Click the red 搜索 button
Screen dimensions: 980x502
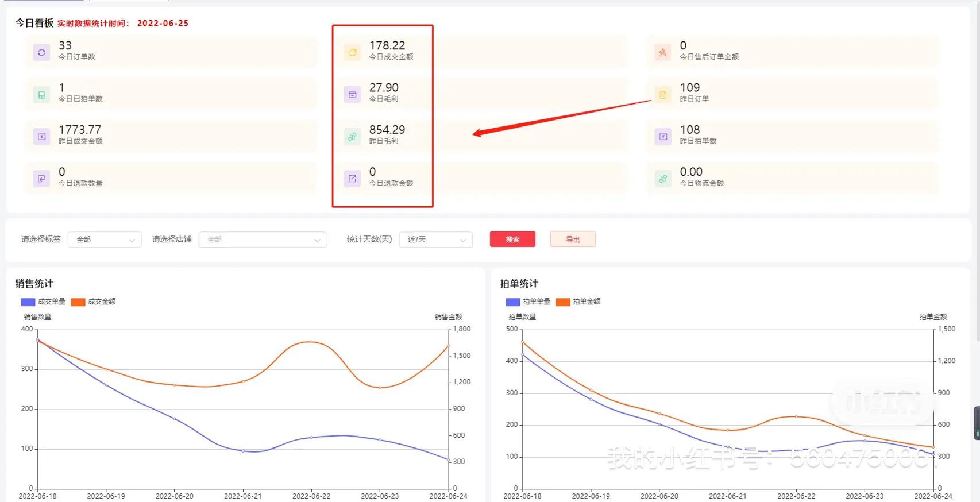point(512,240)
